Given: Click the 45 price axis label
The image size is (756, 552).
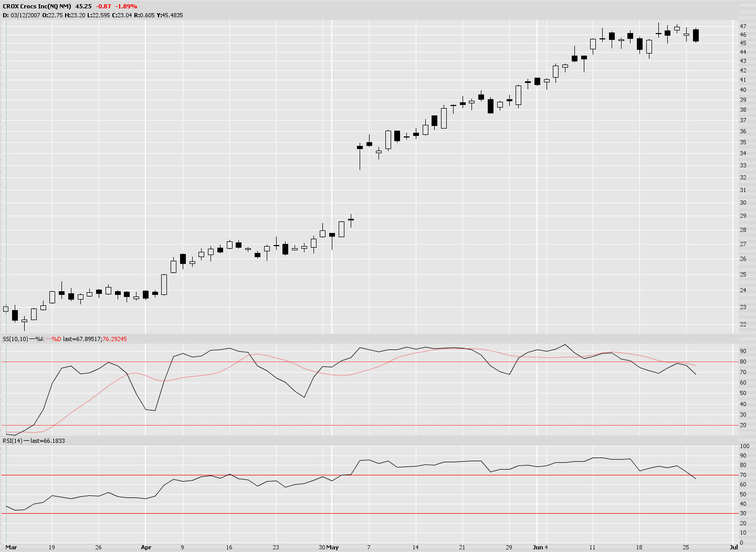Looking at the screenshot, I should [743, 43].
